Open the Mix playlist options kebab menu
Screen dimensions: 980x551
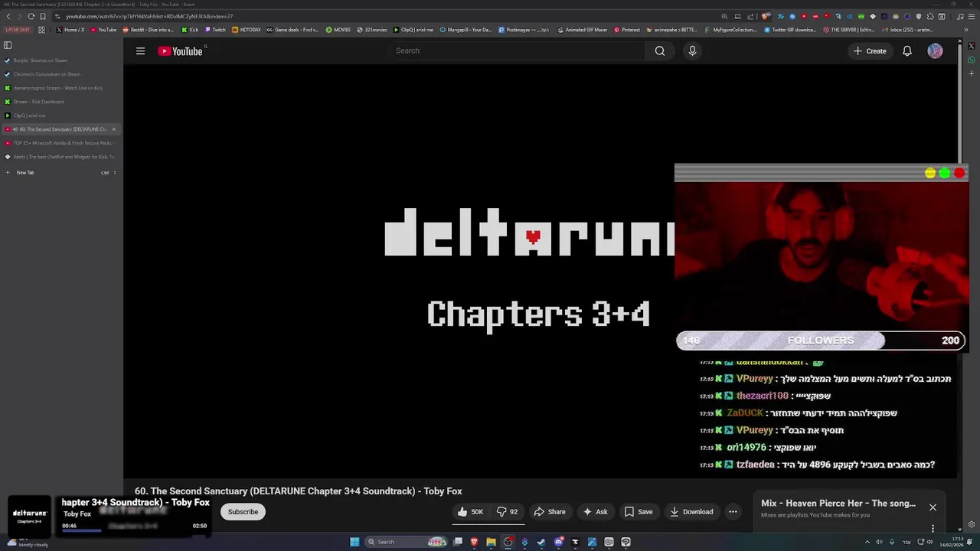933,528
